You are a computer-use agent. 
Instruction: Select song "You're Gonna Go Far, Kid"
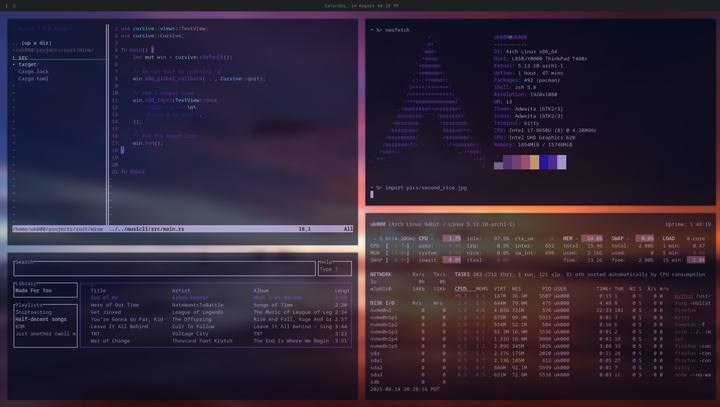coord(127,319)
